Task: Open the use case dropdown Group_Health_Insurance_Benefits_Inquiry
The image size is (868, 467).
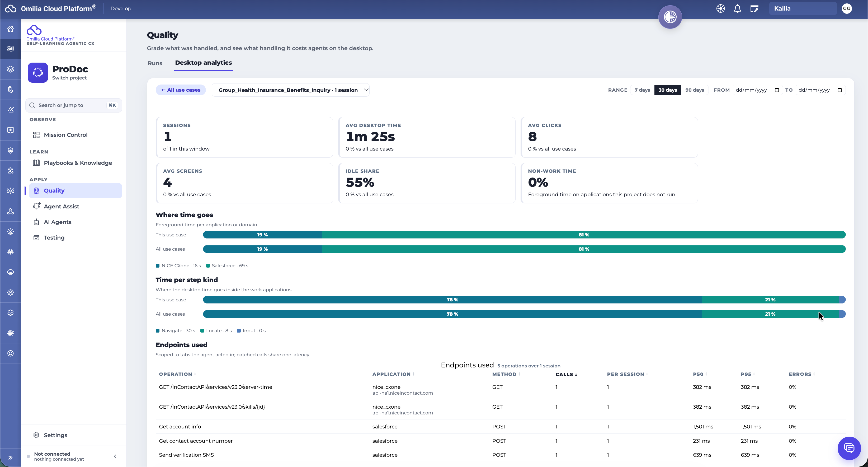Action: point(290,90)
